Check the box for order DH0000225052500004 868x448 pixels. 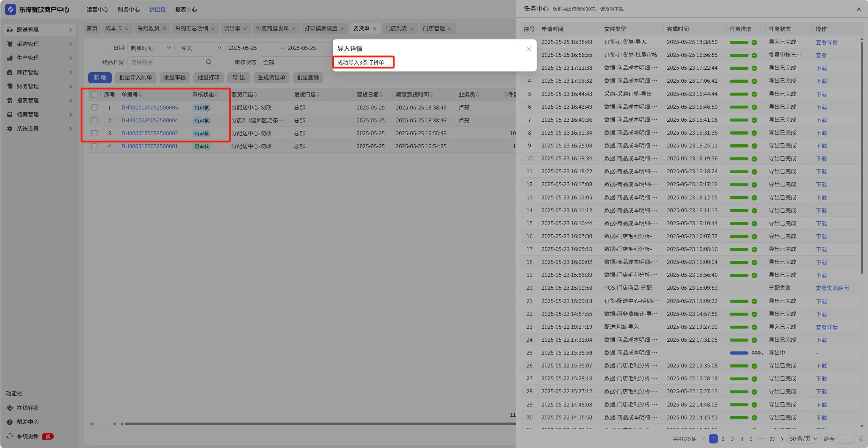point(94,120)
